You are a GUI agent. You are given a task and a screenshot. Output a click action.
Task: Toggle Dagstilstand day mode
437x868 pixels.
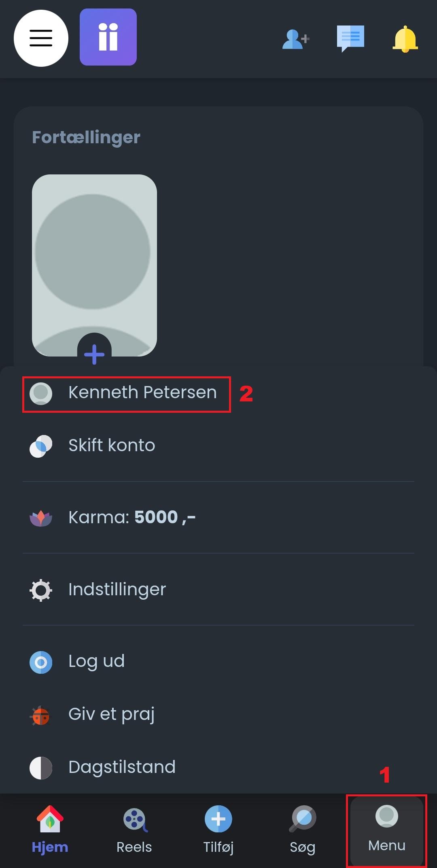[121, 767]
